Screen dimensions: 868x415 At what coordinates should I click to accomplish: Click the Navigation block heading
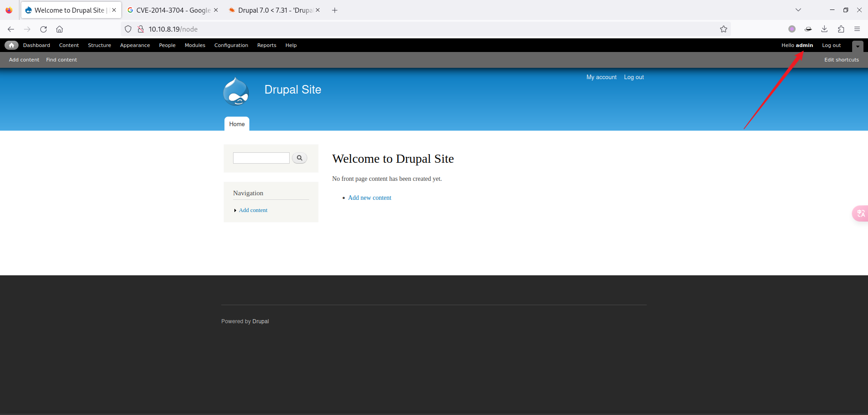pyautogui.click(x=248, y=193)
